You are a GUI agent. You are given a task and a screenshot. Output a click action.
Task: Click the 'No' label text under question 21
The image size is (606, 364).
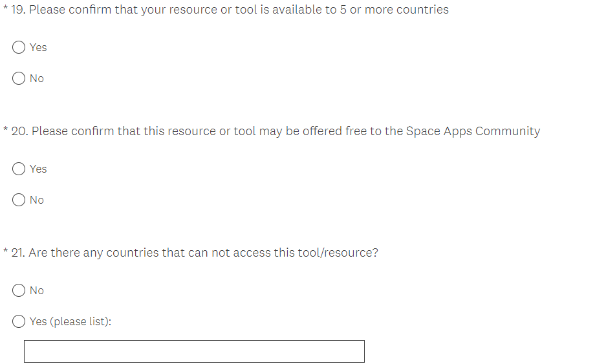37,290
